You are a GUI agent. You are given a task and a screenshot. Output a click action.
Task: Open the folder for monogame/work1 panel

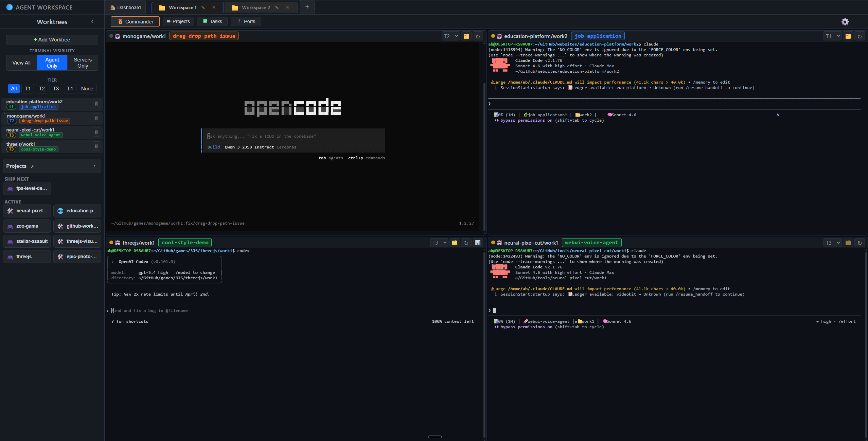pos(466,36)
